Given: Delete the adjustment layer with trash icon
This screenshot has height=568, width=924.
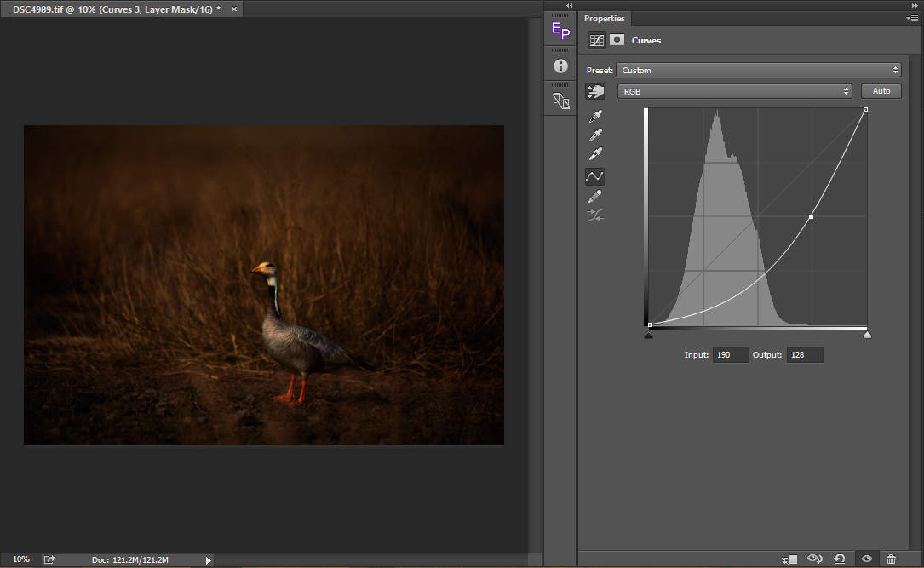Looking at the screenshot, I should click(x=891, y=559).
